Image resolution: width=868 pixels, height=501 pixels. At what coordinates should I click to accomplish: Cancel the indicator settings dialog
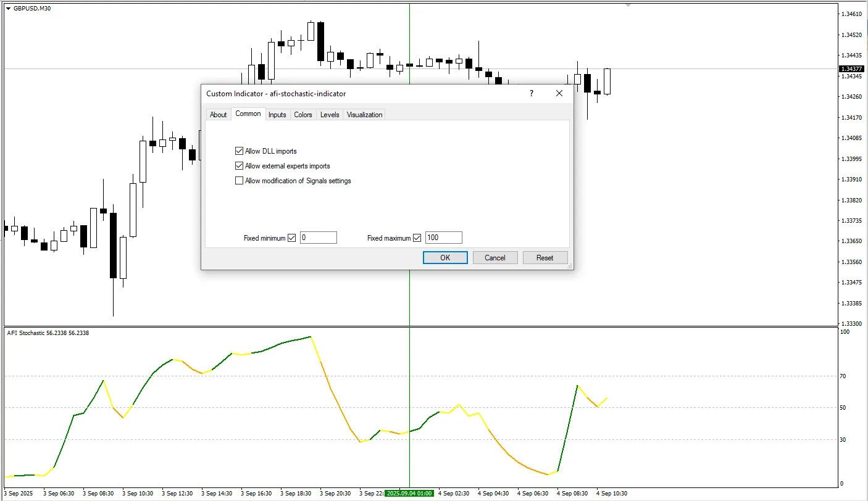click(495, 257)
